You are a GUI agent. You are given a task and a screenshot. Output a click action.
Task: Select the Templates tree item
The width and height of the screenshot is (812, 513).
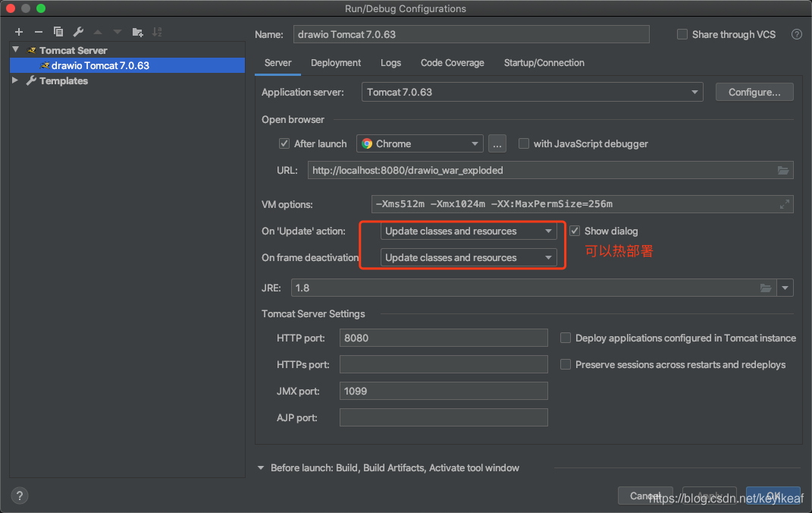click(64, 81)
